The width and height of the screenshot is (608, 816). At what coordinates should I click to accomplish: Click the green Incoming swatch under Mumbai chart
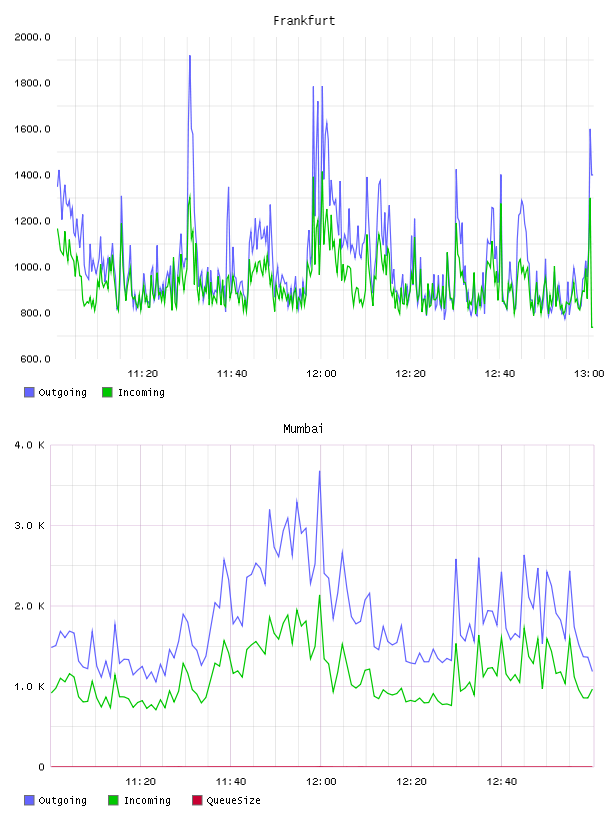(x=113, y=800)
